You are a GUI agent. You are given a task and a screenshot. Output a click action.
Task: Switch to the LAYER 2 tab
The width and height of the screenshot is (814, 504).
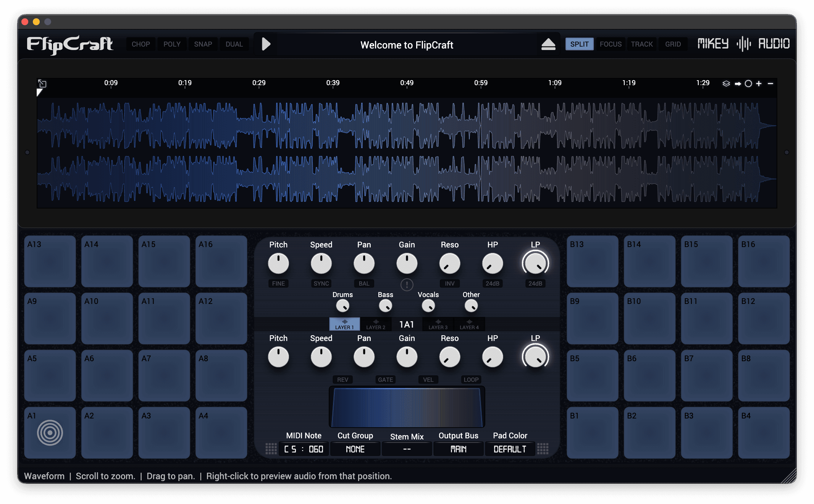click(x=376, y=324)
